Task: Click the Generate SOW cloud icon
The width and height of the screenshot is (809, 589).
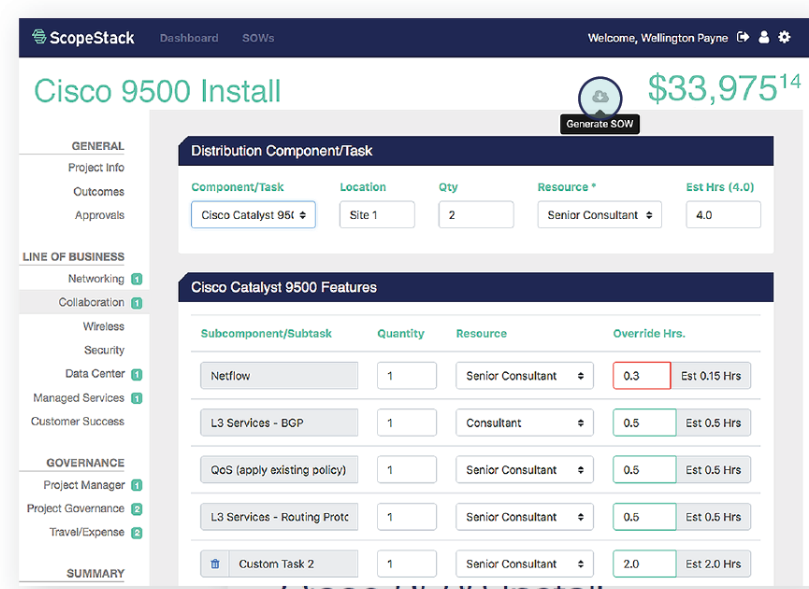Action: tap(600, 96)
